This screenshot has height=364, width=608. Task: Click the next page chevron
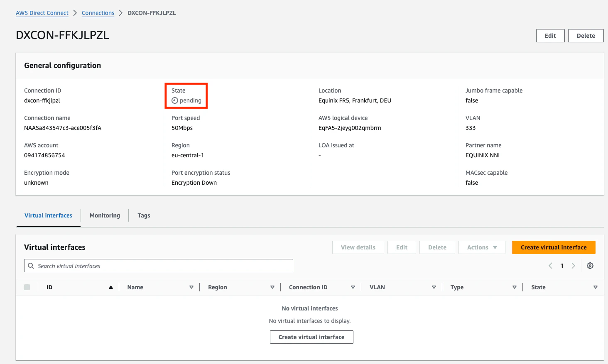[x=574, y=266]
